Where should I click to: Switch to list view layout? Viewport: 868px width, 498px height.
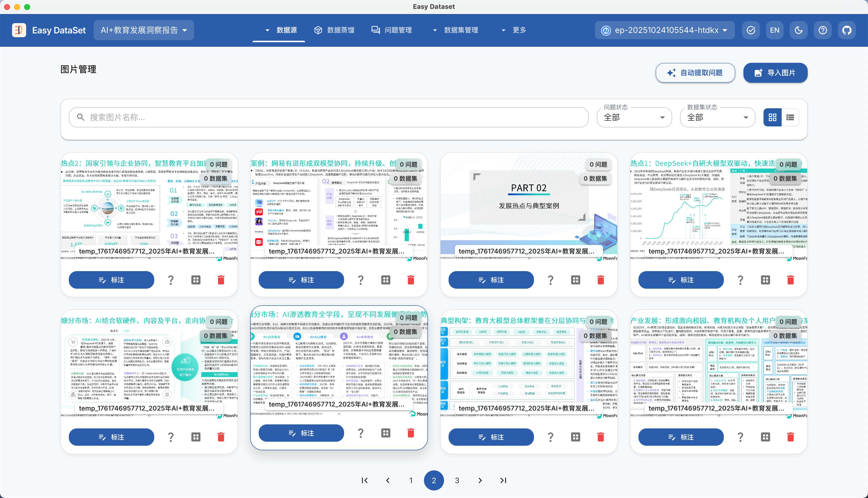pos(790,117)
